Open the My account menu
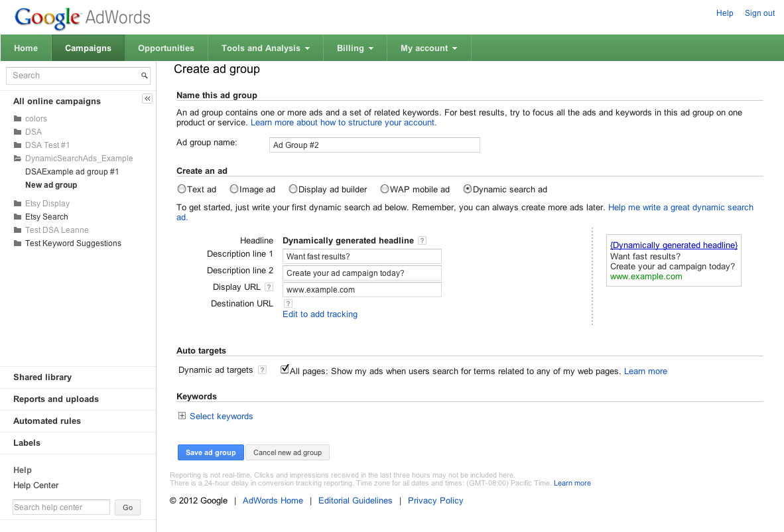 428,48
